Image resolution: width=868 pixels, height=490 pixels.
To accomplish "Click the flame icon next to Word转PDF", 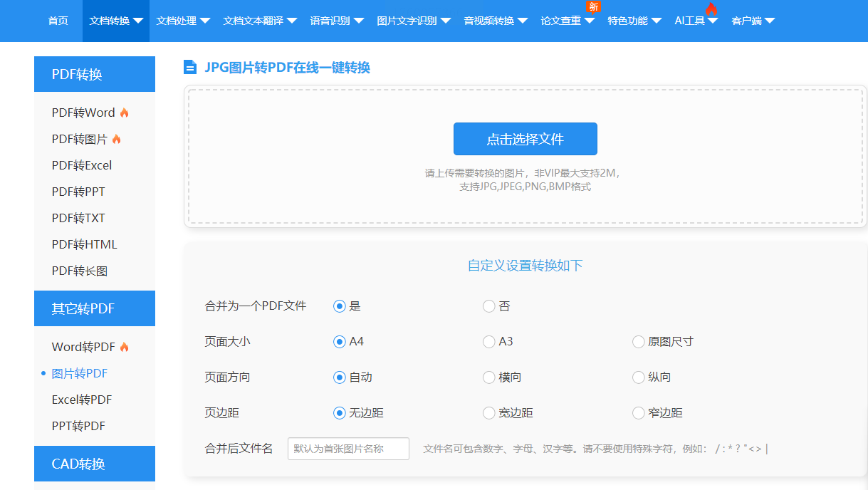I will point(125,347).
